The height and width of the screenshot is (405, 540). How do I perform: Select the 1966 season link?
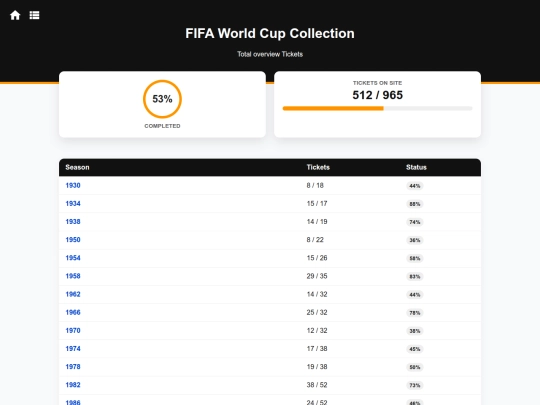tap(73, 312)
